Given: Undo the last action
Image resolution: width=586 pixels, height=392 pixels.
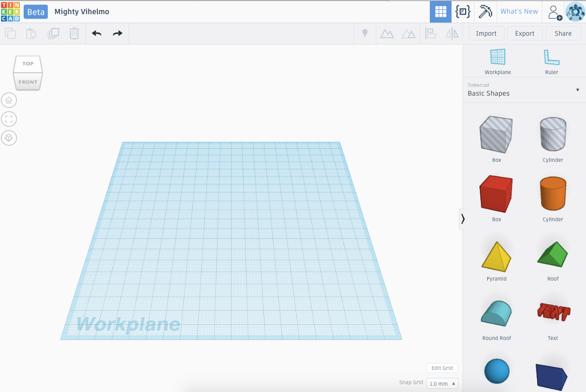Looking at the screenshot, I should (x=97, y=33).
